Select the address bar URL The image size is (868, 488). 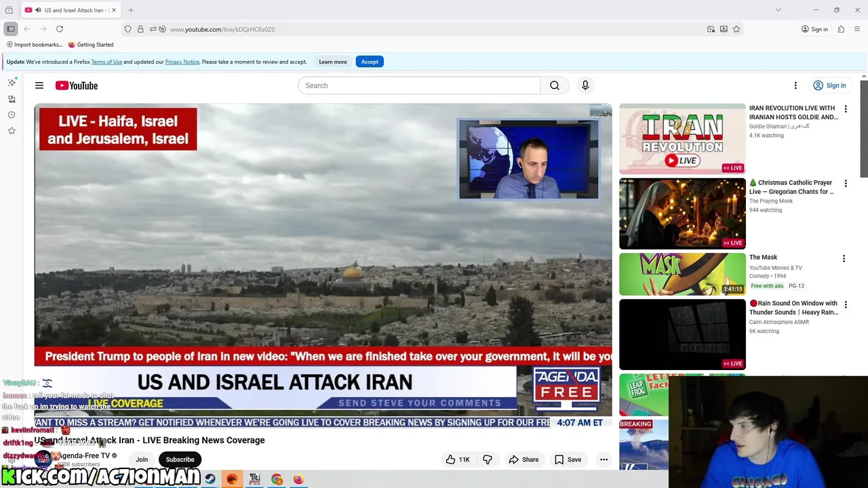[x=222, y=29]
